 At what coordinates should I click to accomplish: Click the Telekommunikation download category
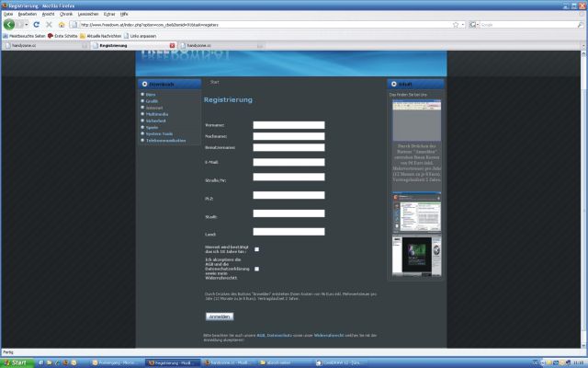165,141
